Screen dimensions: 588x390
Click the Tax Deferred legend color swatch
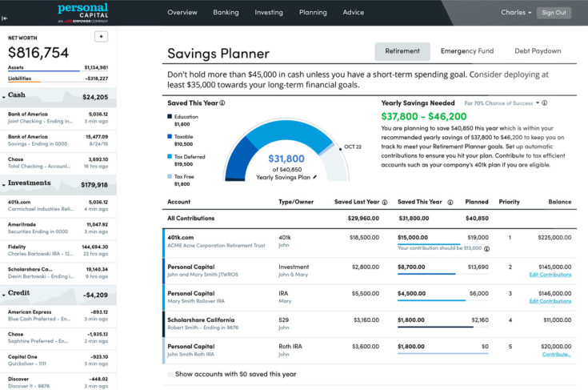point(170,156)
